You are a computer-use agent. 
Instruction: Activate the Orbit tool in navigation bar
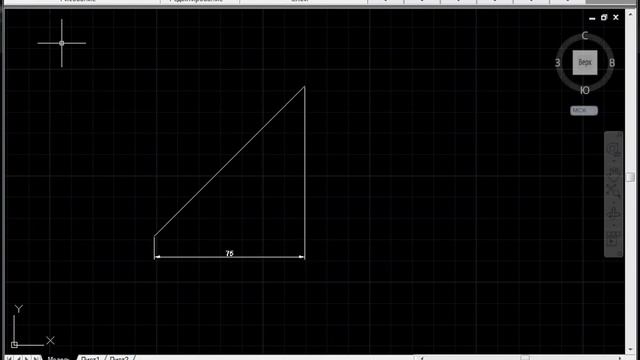coord(613,213)
